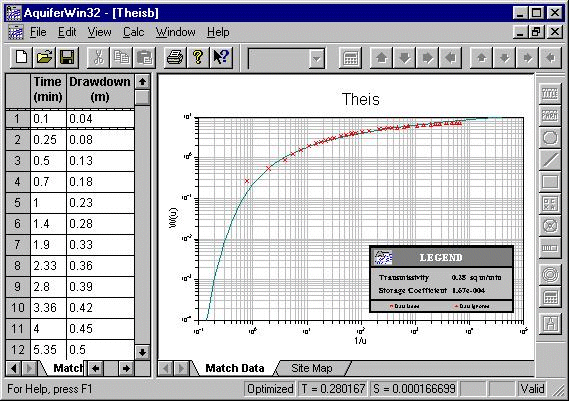Click time cell 0.25 in row 2
The width and height of the screenshot is (569, 401).
point(48,140)
